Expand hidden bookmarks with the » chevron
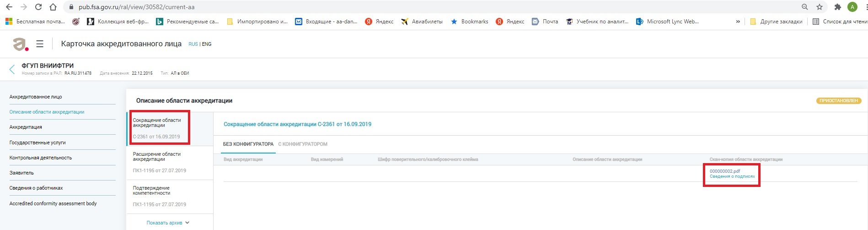The width and height of the screenshot is (868, 230). (738, 22)
